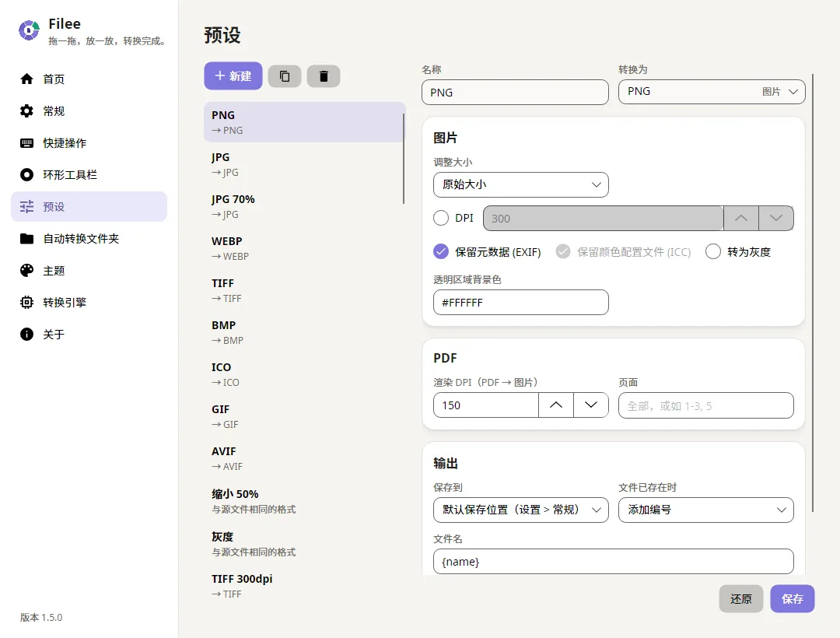This screenshot has width=840, height=638.
Task: Click the 名称 input field
Action: click(x=515, y=92)
